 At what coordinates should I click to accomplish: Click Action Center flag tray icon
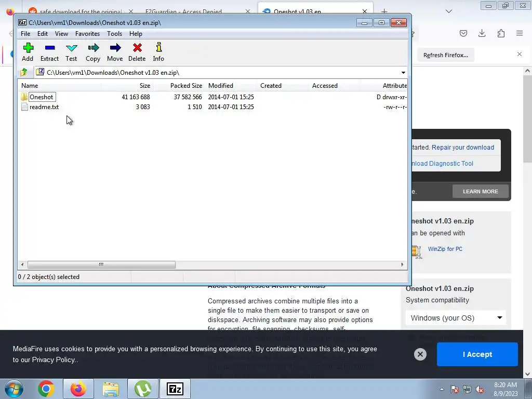[x=455, y=389]
